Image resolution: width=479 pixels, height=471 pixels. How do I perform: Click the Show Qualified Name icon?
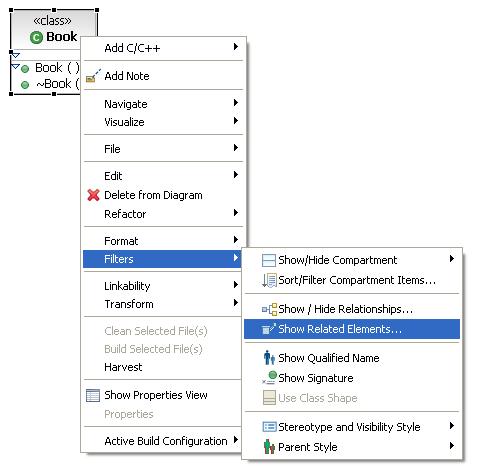[x=269, y=358]
